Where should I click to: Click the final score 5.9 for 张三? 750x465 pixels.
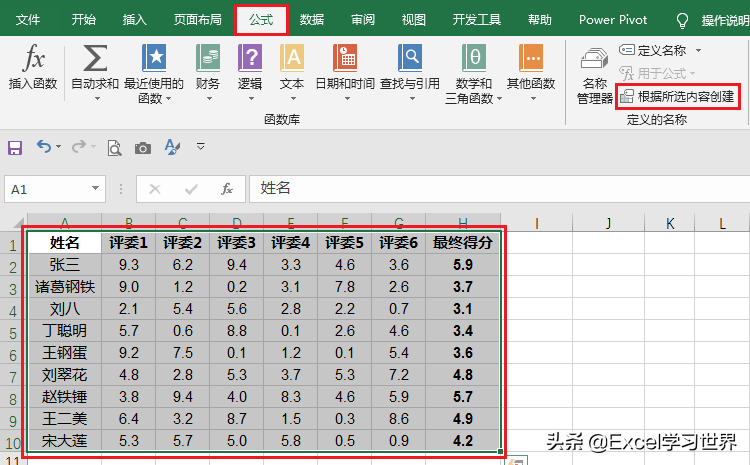coord(463,265)
